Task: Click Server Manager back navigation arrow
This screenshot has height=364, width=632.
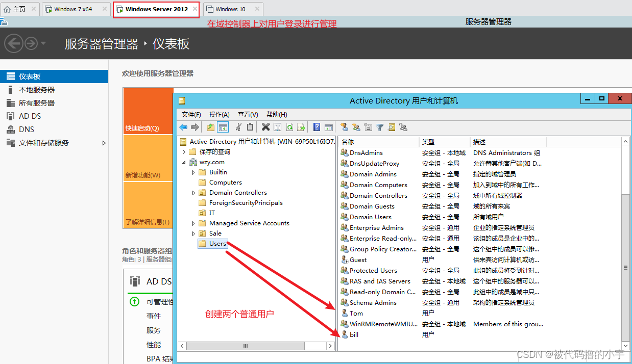Action: pos(14,43)
